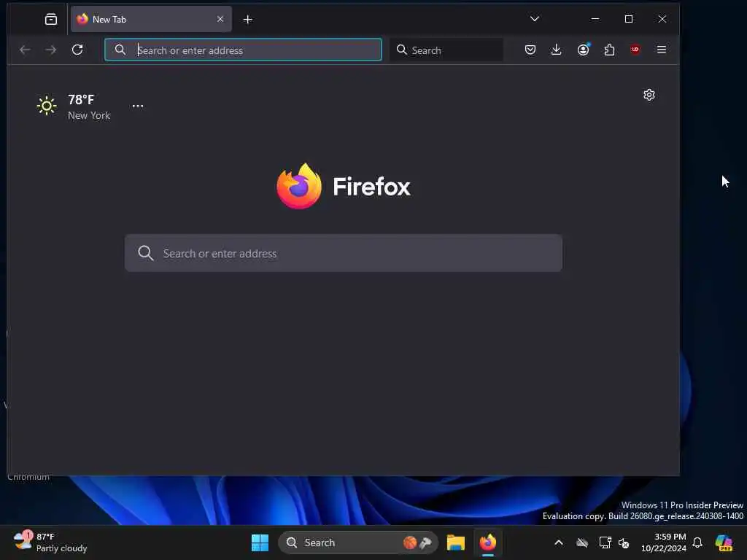747x560 pixels.
Task: Expand the list all tabs chevron
Action: [535, 19]
